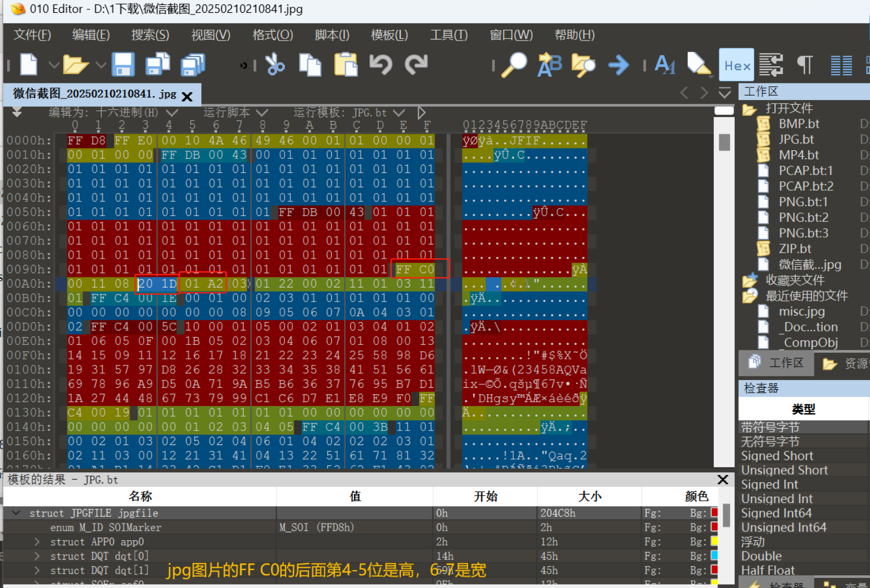Click the previous tab left arrow
The width and height of the screenshot is (870, 588).
pyautogui.click(x=684, y=92)
